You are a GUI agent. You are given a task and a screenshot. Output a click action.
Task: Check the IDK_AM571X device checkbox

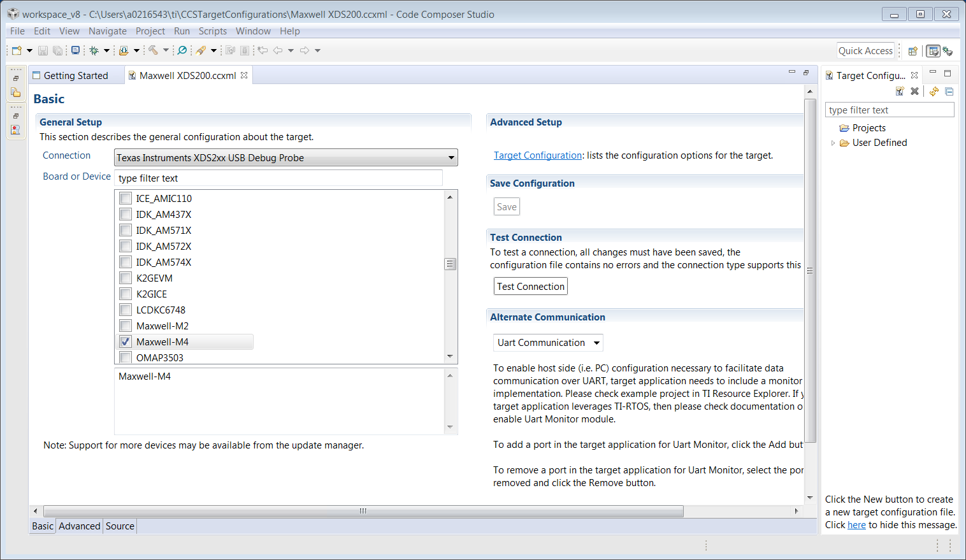[x=126, y=230]
